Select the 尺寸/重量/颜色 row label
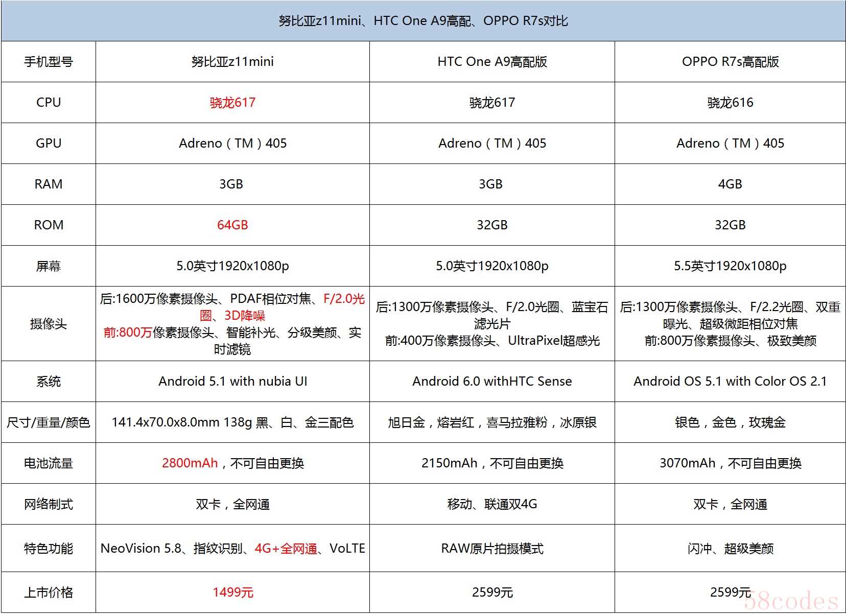846x616 pixels. click(x=49, y=422)
